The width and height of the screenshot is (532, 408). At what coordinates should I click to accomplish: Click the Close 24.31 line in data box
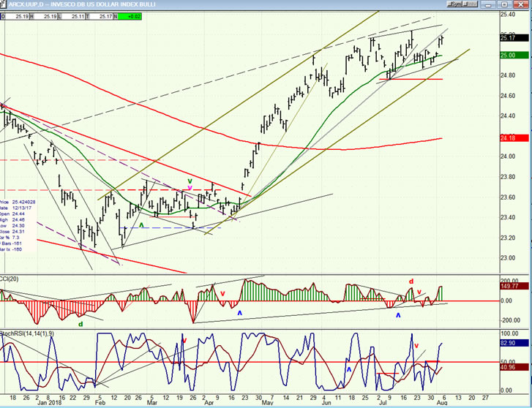coord(12,232)
